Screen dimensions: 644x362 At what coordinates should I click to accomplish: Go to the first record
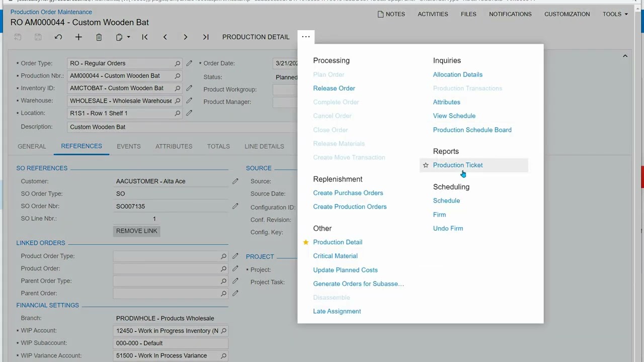[145, 37]
